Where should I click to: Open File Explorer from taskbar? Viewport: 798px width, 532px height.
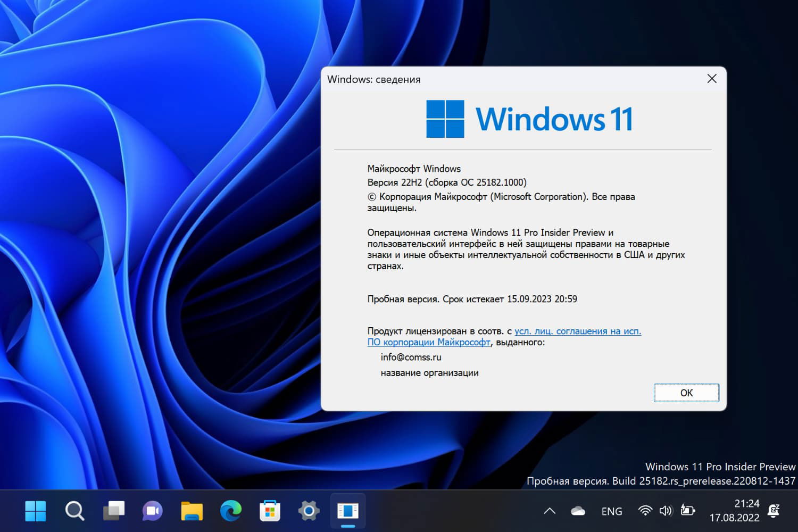tap(192, 511)
